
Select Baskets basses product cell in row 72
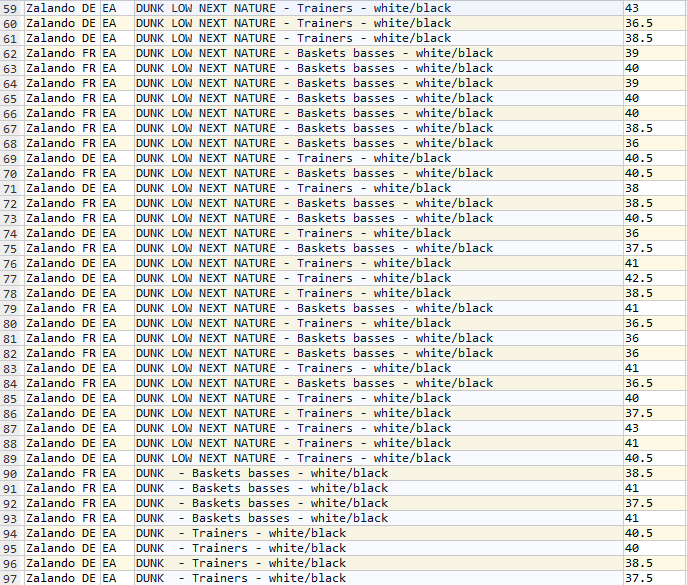click(379, 203)
